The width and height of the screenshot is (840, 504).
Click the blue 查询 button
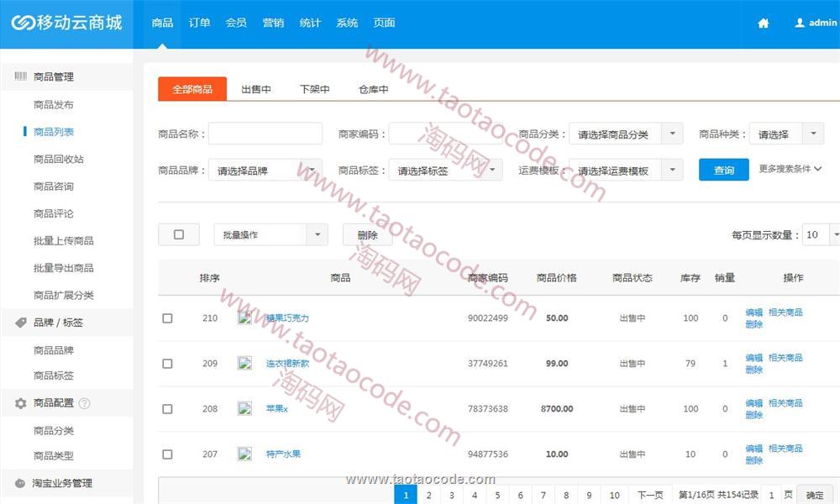coord(723,170)
